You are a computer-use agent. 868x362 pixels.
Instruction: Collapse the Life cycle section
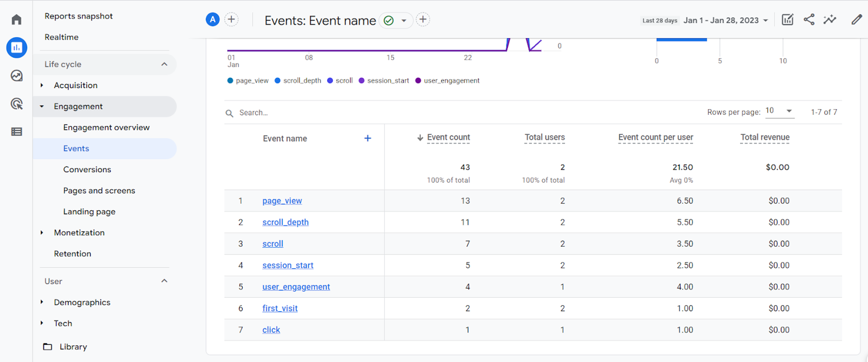(164, 64)
